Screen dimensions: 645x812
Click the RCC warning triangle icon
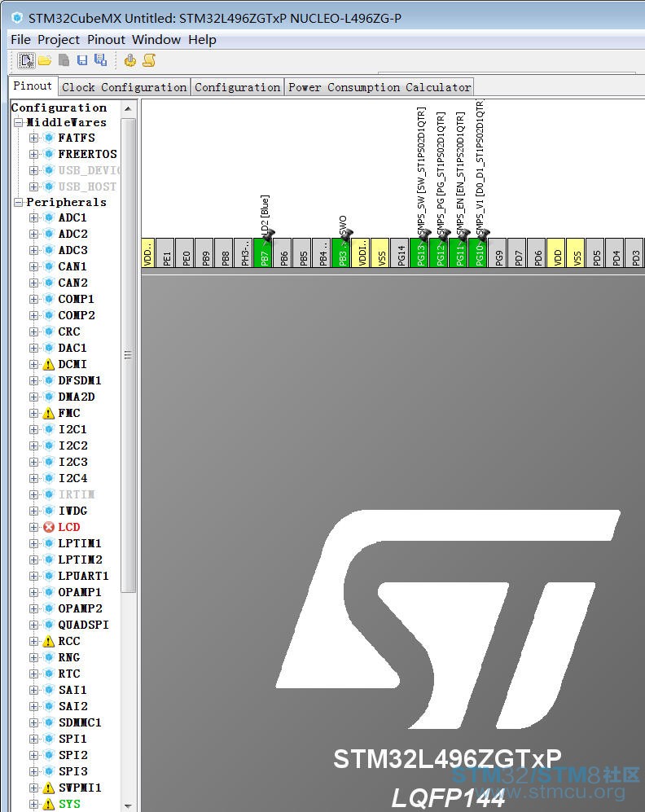49,641
